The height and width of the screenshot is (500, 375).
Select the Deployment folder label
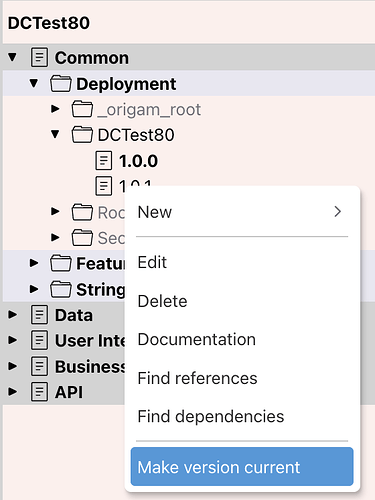(126, 84)
